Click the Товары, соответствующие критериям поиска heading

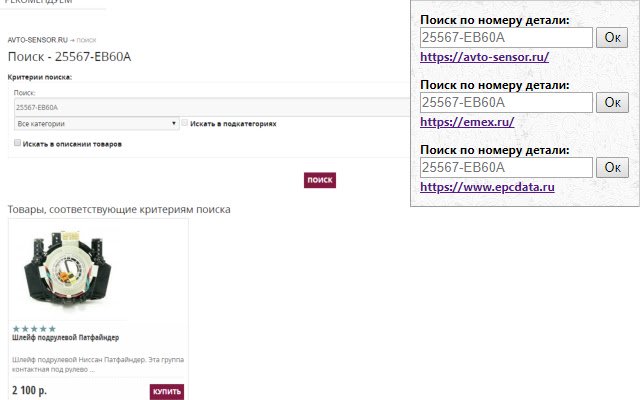click(119, 209)
